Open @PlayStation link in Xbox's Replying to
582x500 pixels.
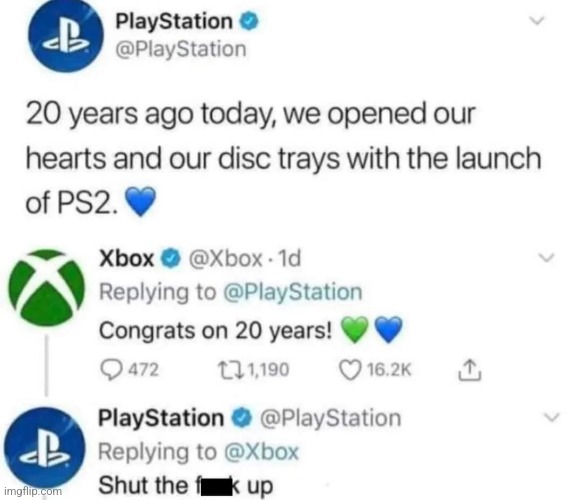coord(292,292)
